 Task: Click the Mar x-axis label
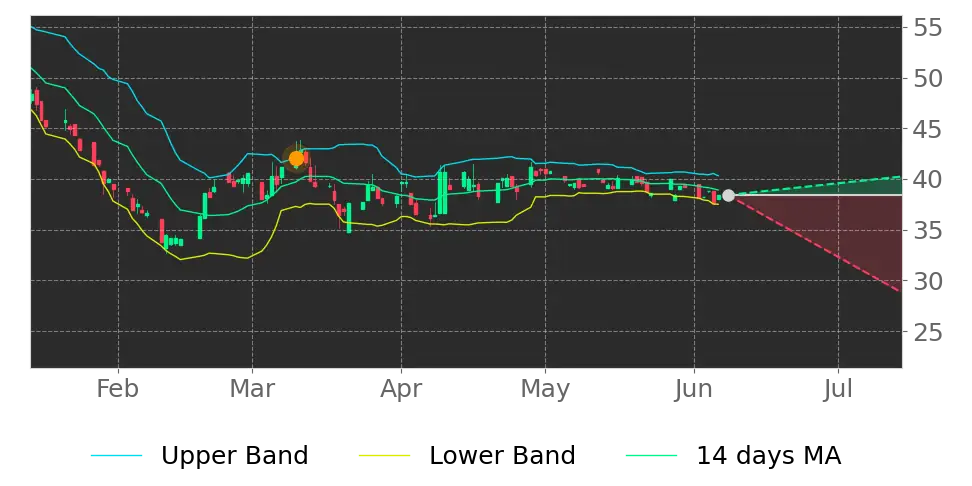click(252, 389)
